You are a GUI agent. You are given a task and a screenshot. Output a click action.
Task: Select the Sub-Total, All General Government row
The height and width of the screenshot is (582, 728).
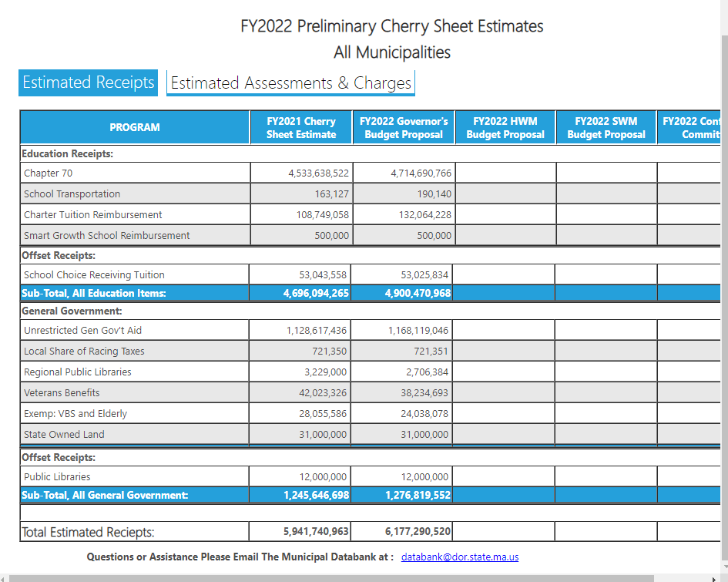click(x=105, y=496)
